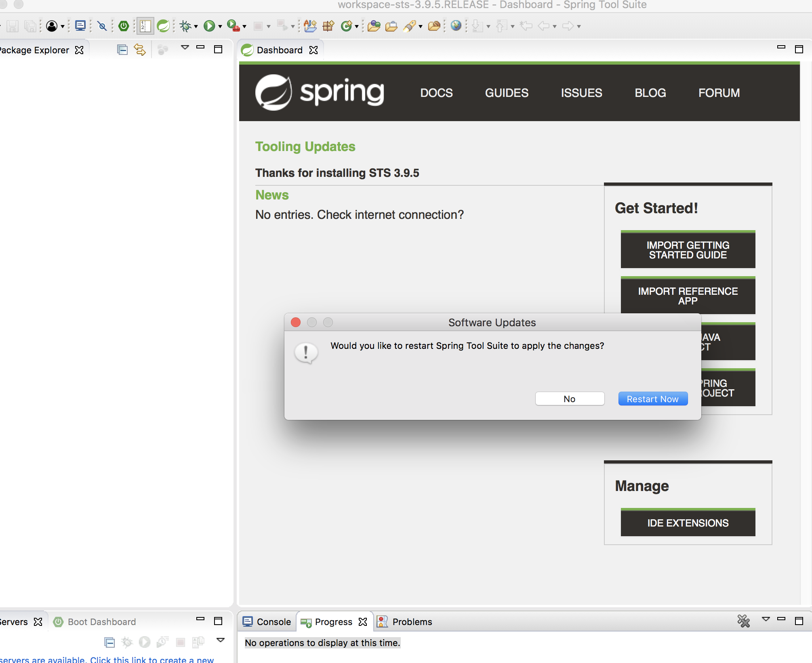This screenshot has width=812, height=663.
Task: Switch to the Servers tab
Action: pos(14,622)
